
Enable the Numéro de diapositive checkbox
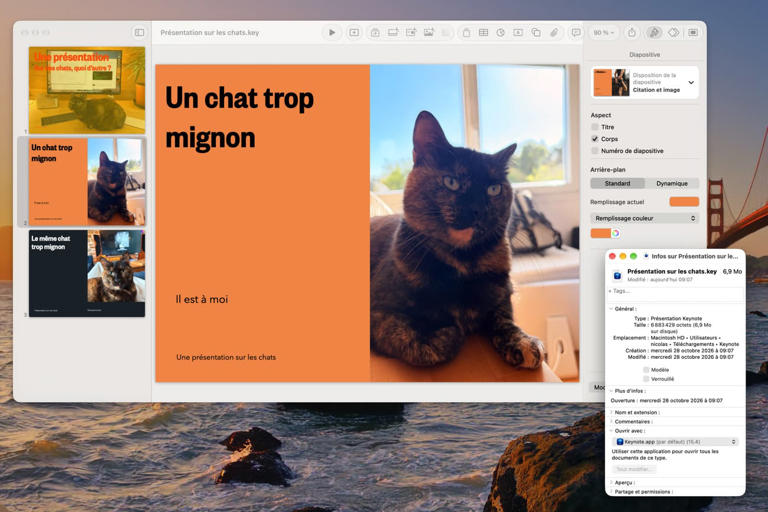pos(595,151)
